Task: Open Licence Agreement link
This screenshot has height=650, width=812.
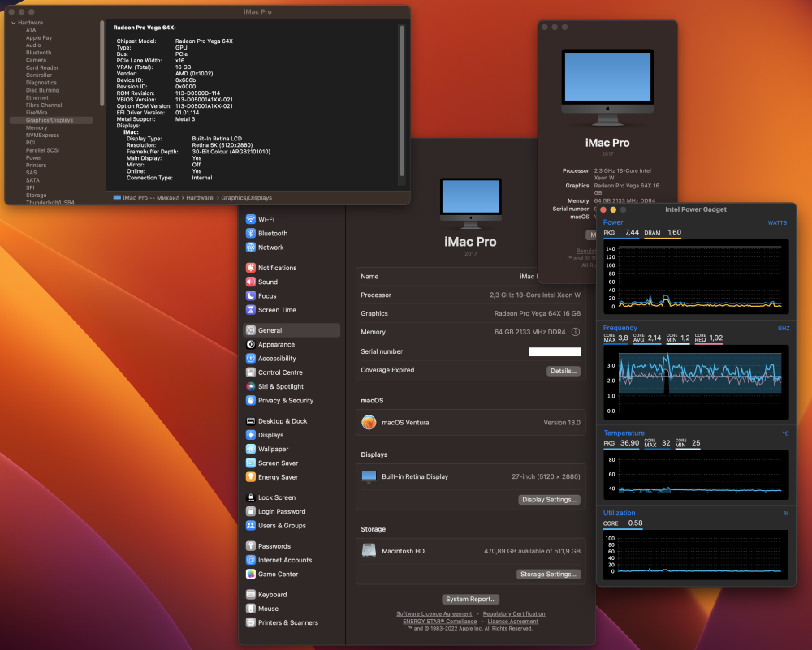Action: pyautogui.click(x=512, y=621)
